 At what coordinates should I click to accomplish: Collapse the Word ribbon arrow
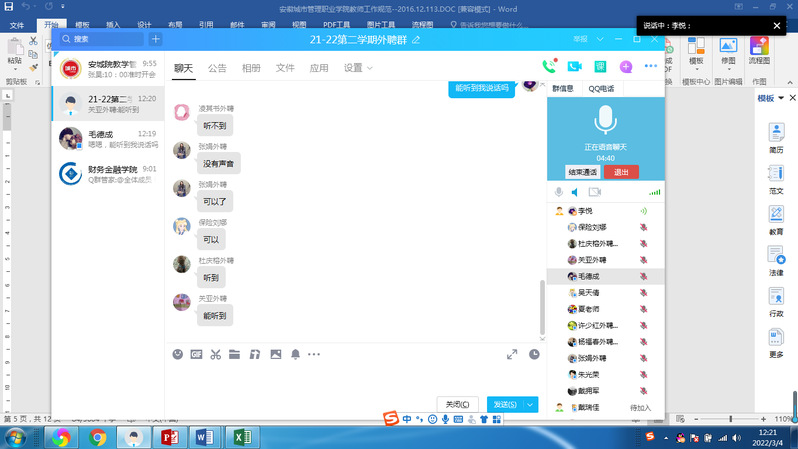(x=790, y=82)
